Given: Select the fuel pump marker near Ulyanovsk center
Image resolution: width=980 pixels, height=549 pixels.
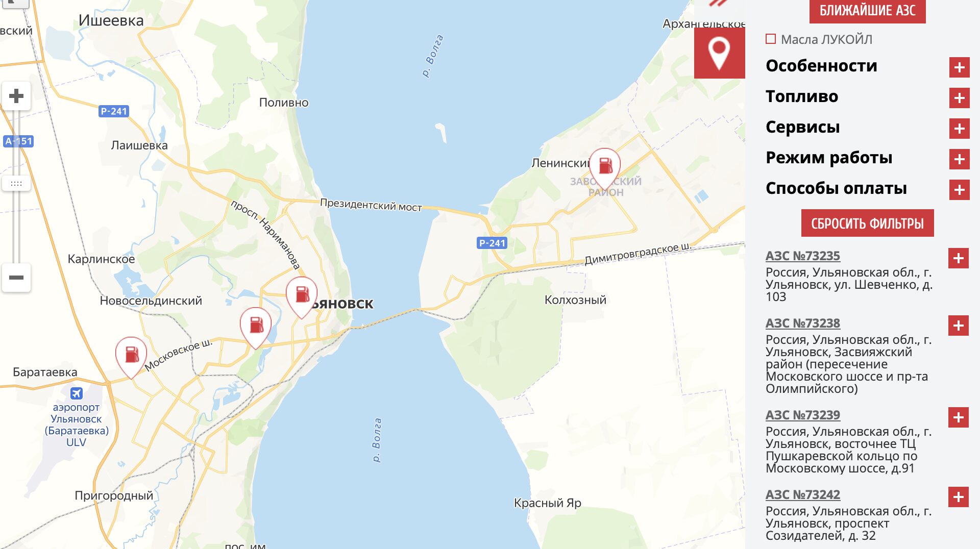Looking at the screenshot, I should (302, 297).
